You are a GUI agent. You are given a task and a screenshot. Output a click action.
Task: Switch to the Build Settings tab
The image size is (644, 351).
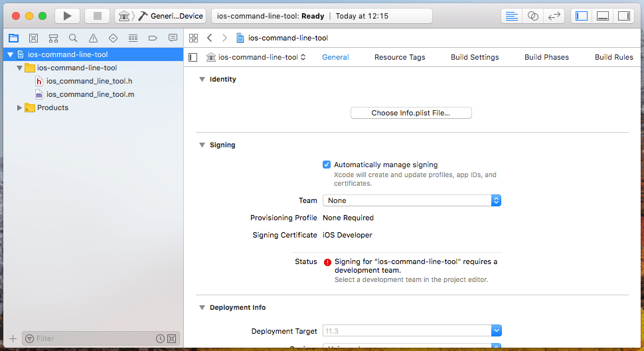tap(475, 57)
